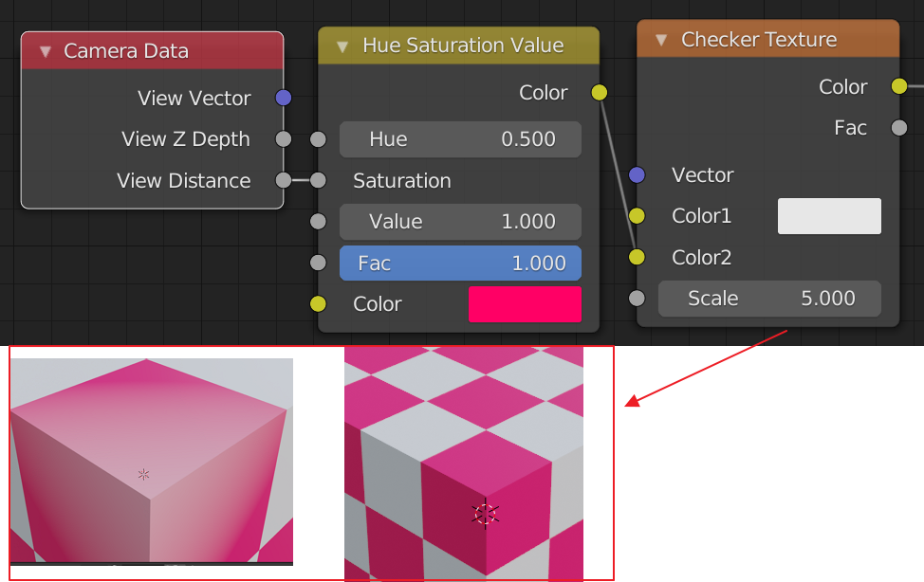Viewport: 924px width, 582px height.
Task: Click the View Vector output socket
Action: (x=284, y=98)
